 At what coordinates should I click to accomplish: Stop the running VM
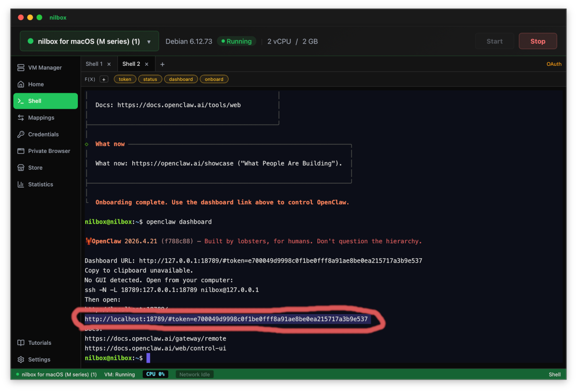[538, 41]
